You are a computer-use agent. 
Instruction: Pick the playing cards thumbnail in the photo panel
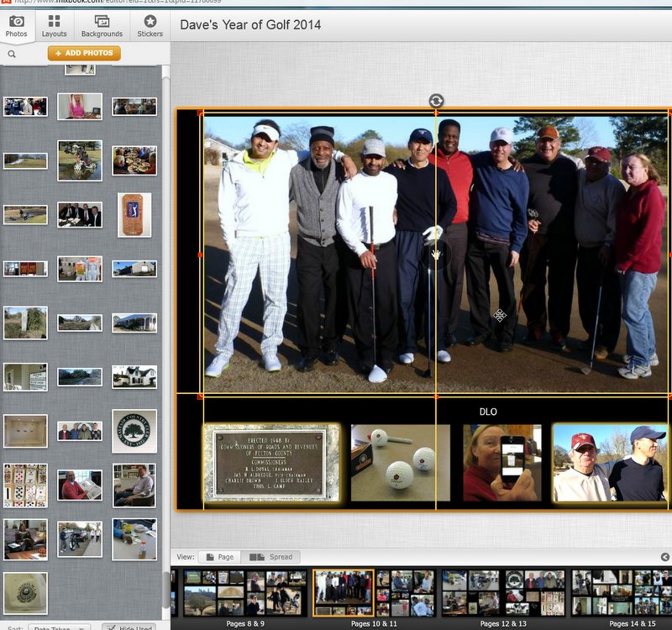point(25,486)
